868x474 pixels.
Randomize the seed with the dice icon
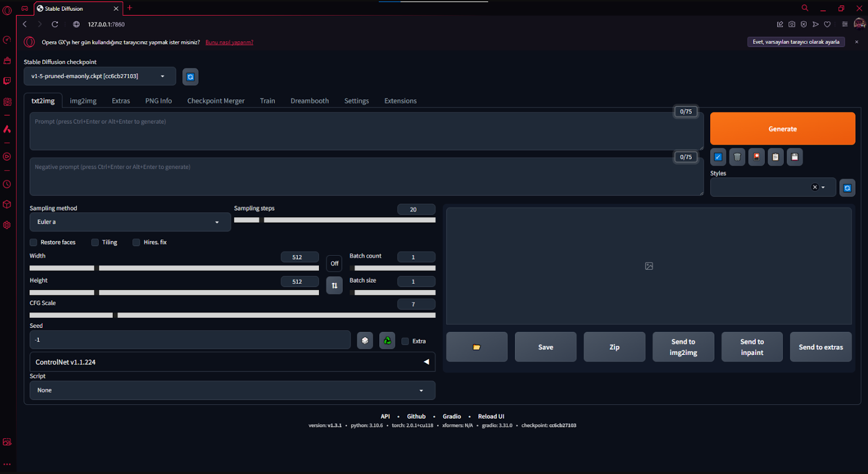pos(365,340)
